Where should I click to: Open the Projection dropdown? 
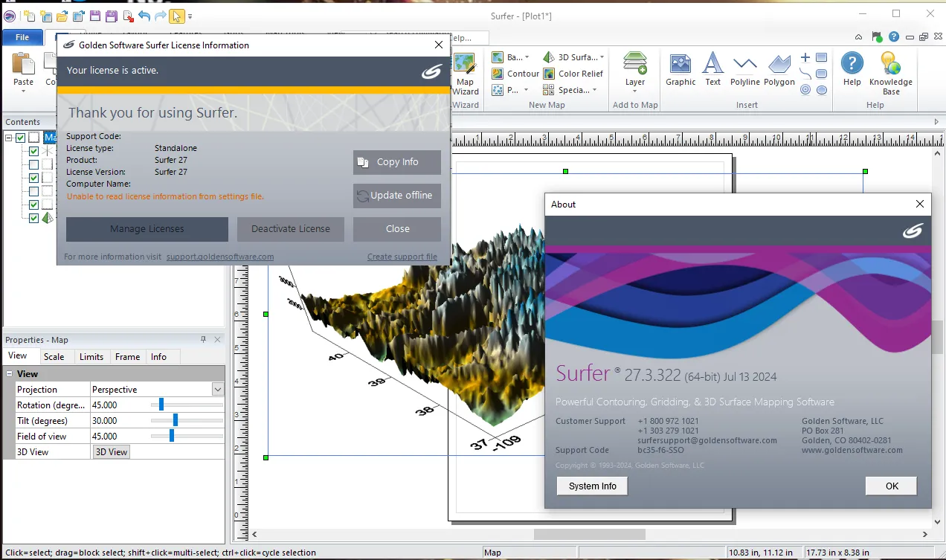click(x=217, y=390)
